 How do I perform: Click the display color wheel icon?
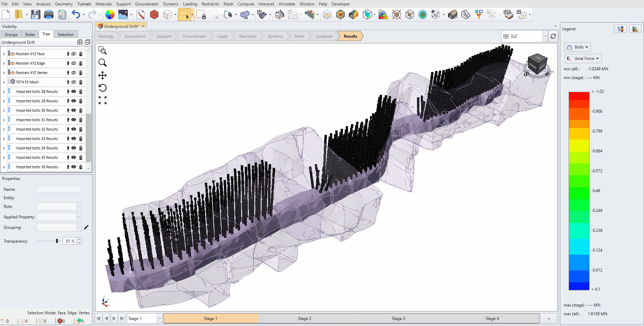click(x=110, y=14)
